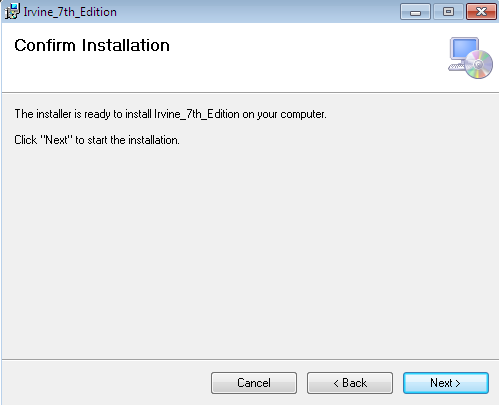Click the Irvine_7th_Edition title bar text
This screenshot has width=499, height=405.
click(70, 12)
